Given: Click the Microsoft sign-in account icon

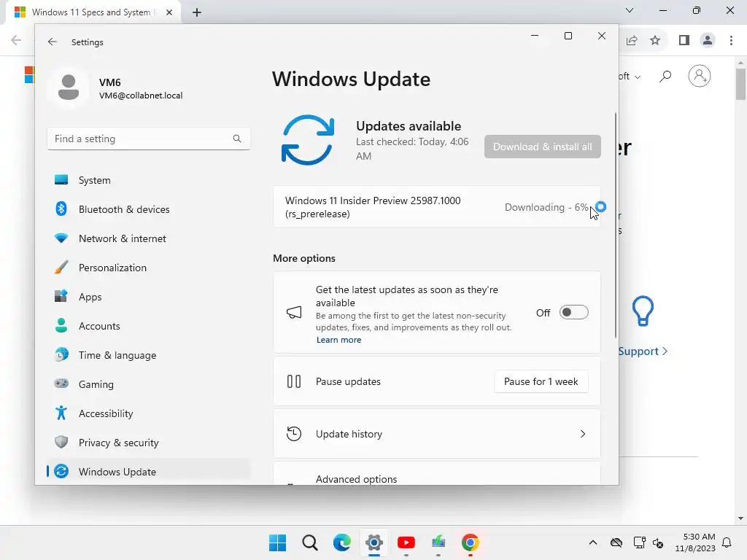Looking at the screenshot, I should (x=700, y=76).
